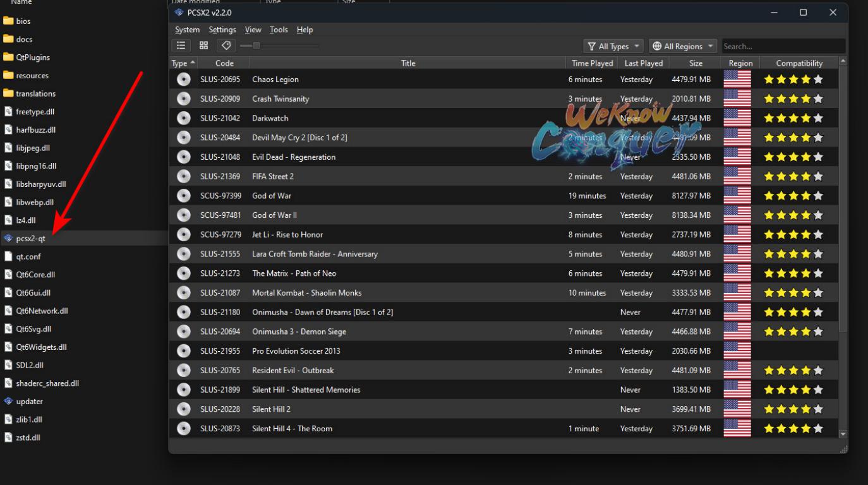Select shaderc_shared.dll in file explorer
The image size is (868, 485).
point(42,383)
